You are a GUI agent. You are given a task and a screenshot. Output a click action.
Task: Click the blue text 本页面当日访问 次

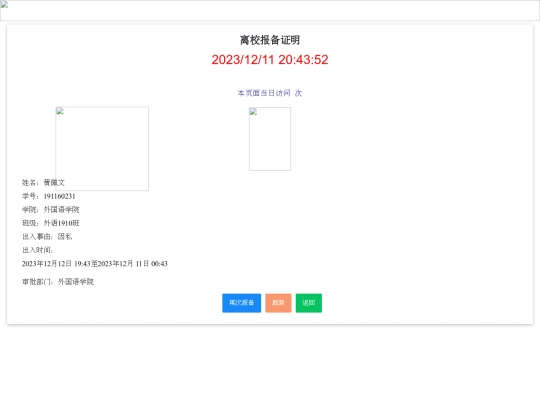[270, 93]
